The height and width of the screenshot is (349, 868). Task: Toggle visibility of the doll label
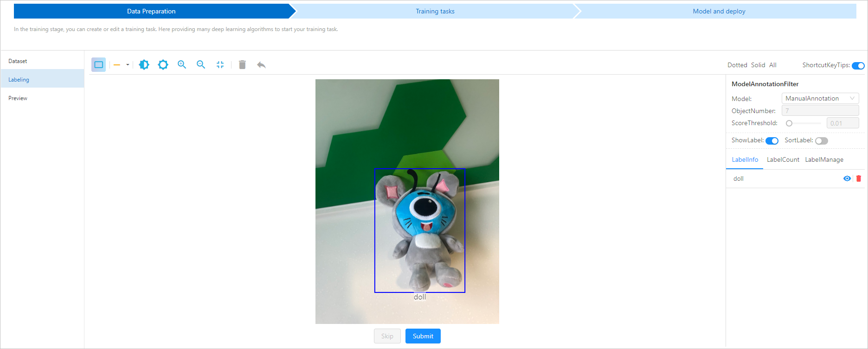coord(847,178)
